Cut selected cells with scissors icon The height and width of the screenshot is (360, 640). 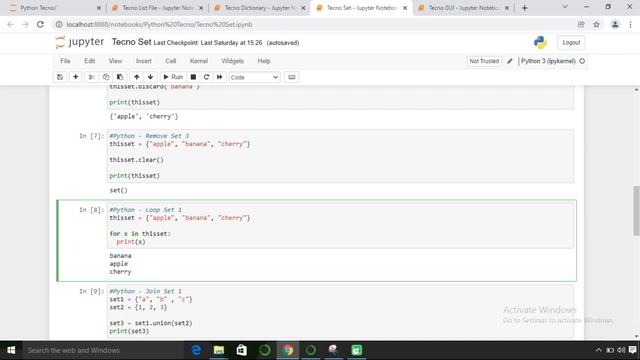91,77
